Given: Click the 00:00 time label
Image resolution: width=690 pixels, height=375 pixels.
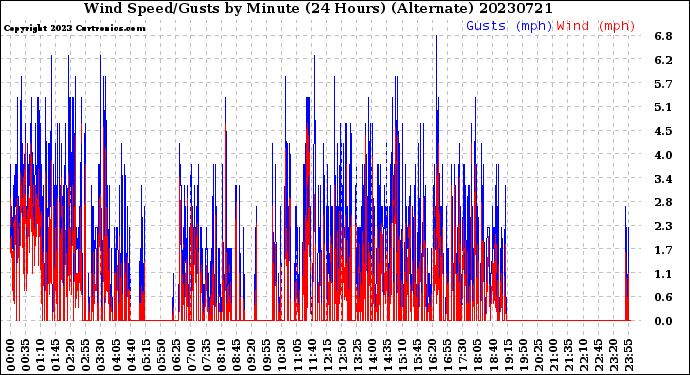Looking at the screenshot, I should pos(11,355).
